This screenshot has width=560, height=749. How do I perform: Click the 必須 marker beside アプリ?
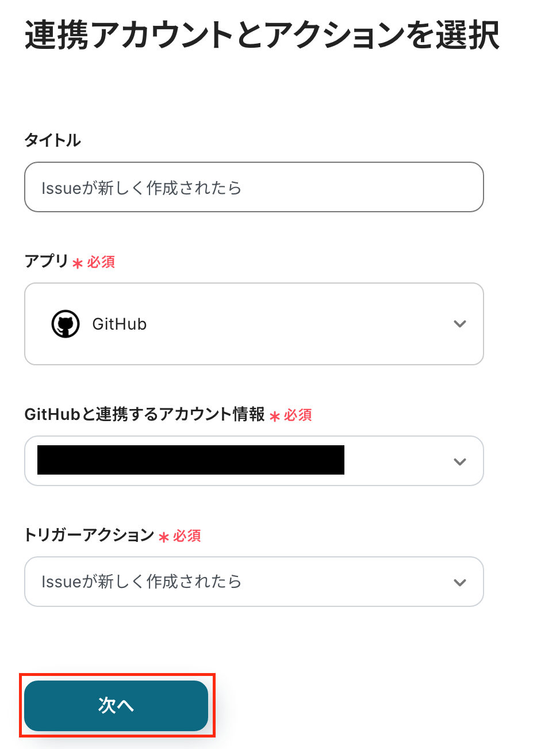tap(101, 262)
